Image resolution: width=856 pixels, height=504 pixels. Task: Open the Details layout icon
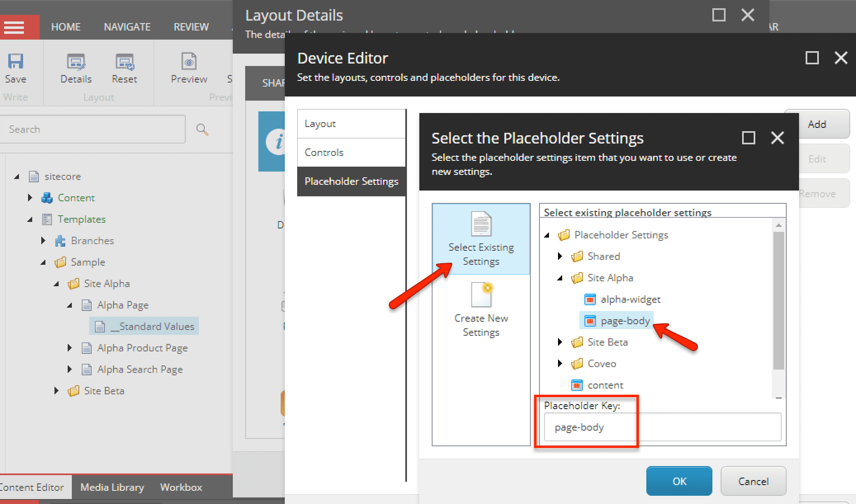(76, 62)
